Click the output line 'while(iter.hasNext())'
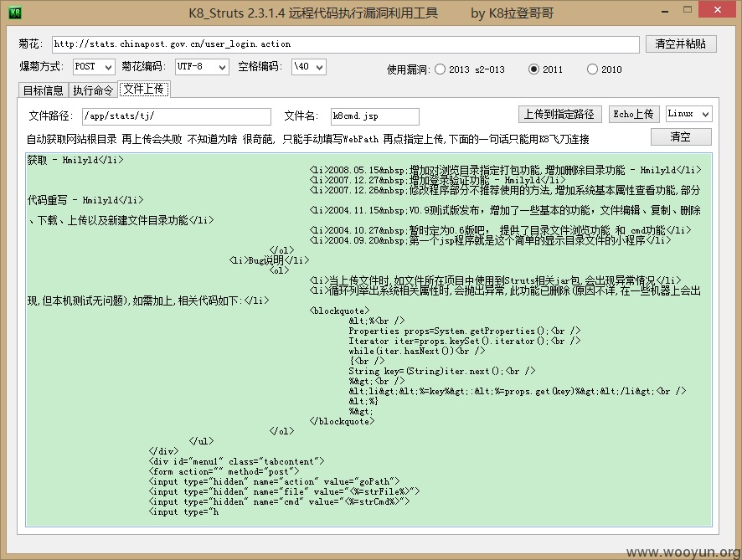 (x=416, y=351)
